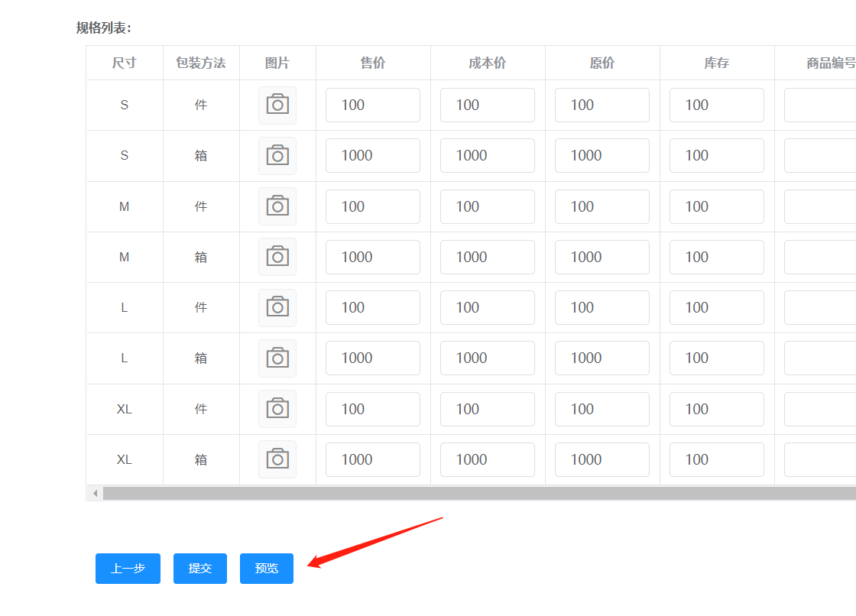Click the 售价 column header
Viewport: 856px width, 616px height.
[373, 63]
